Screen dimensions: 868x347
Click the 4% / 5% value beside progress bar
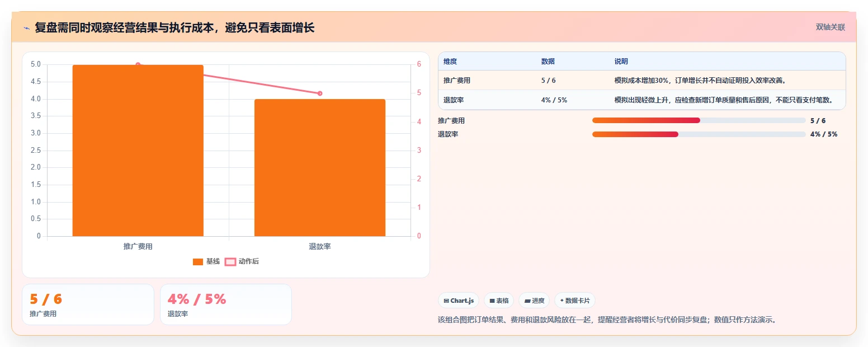pyautogui.click(x=824, y=134)
